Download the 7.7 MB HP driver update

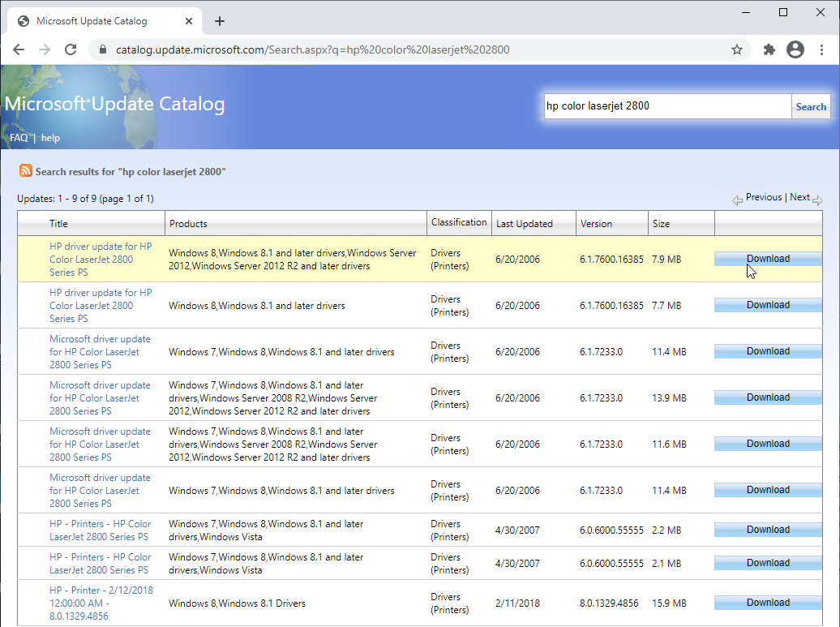tap(768, 305)
